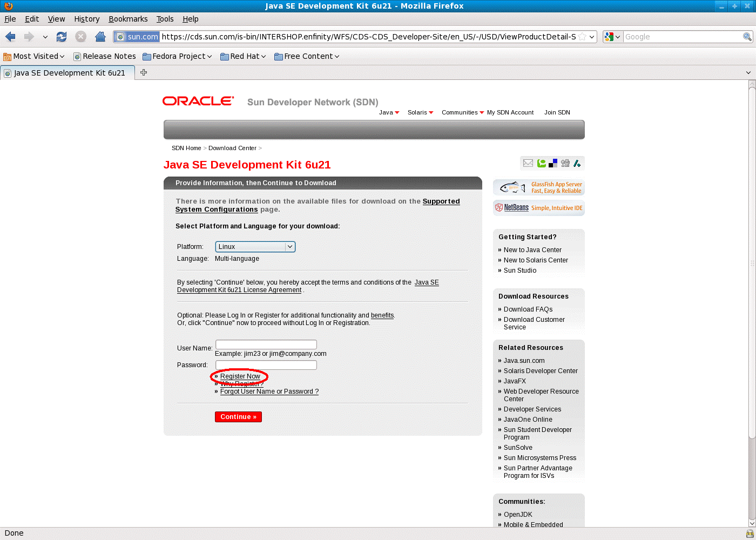The width and height of the screenshot is (756, 540).
Task: Click the Stop loading icon
Action: [80, 37]
